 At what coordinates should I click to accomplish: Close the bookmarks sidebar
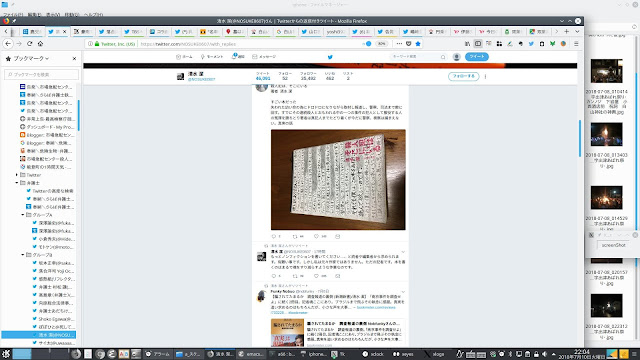(74, 59)
